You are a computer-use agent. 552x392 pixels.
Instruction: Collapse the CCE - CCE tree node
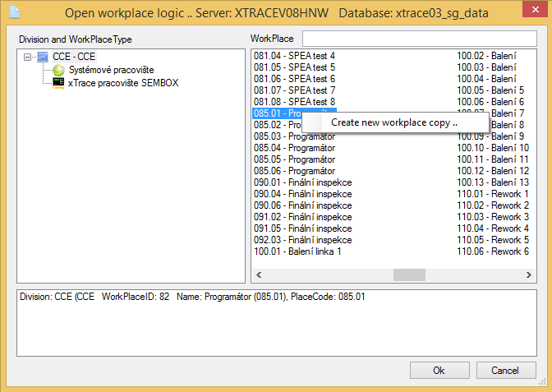point(28,58)
